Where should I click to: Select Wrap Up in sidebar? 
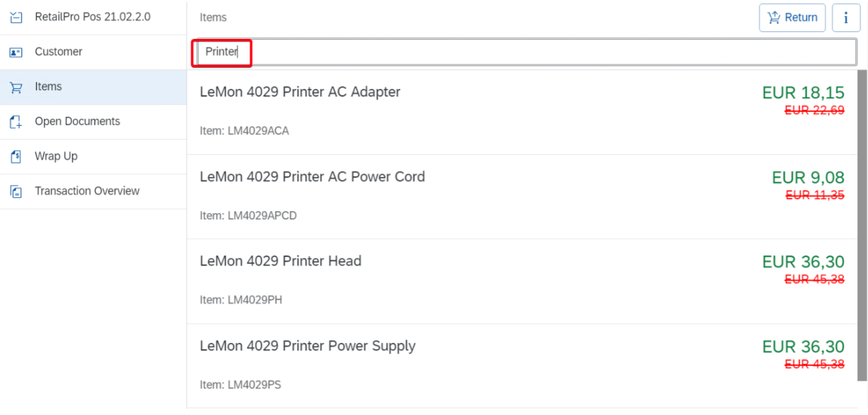coord(56,156)
